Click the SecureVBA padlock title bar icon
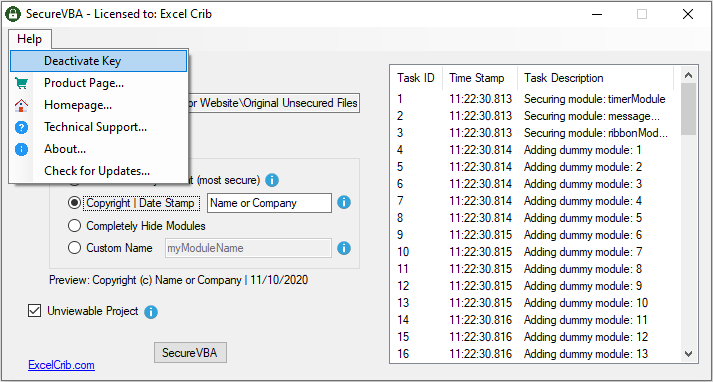Image resolution: width=713 pixels, height=382 pixels. [x=14, y=14]
